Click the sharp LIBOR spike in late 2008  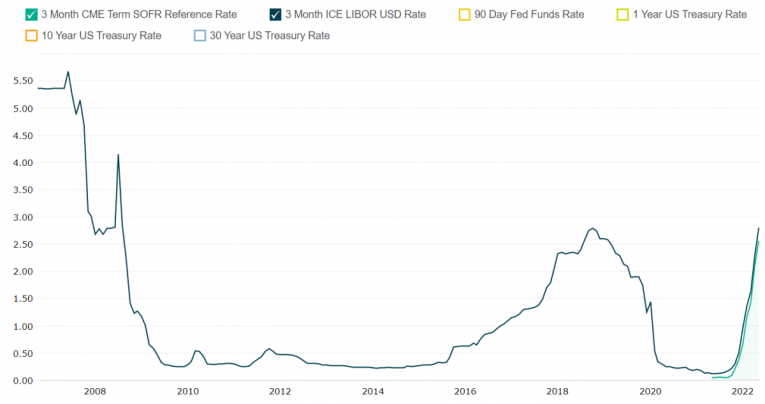point(118,155)
